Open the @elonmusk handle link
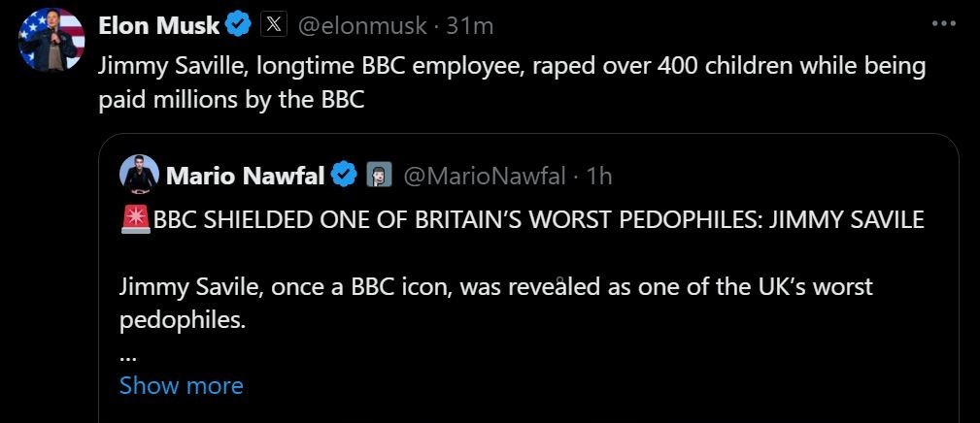This screenshot has height=423, width=980. point(360,26)
